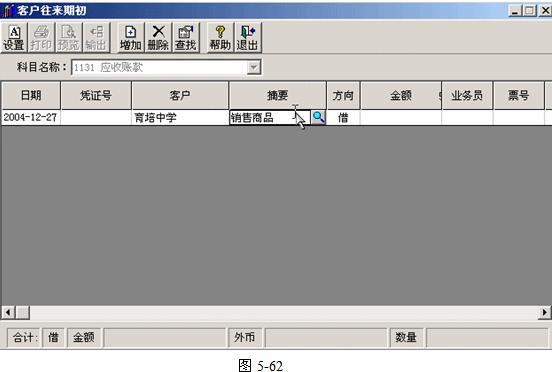Click the horizontal scrollbar right arrow

click(545, 312)
